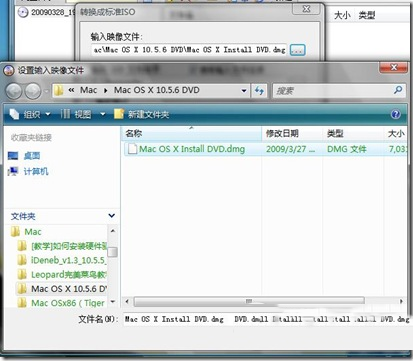Click the search magnifier icon
Viewport: 413px width, 361px height.
tap(398, 90)
